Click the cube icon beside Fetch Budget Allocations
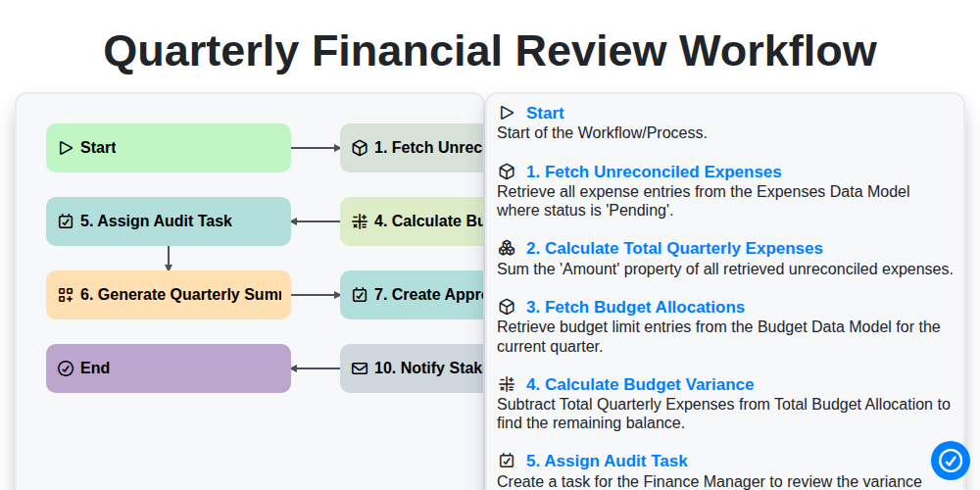This screenshot has width=980, height=490. point(507,307)
